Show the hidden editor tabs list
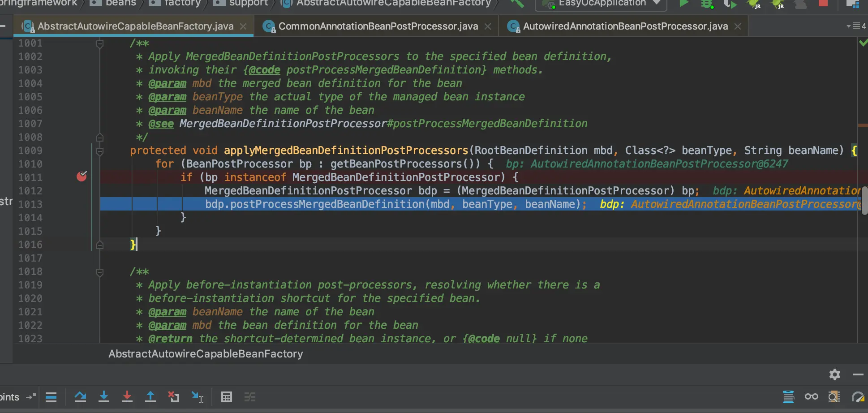The height and width of the screenshot is (413, 868). [856, 26]
